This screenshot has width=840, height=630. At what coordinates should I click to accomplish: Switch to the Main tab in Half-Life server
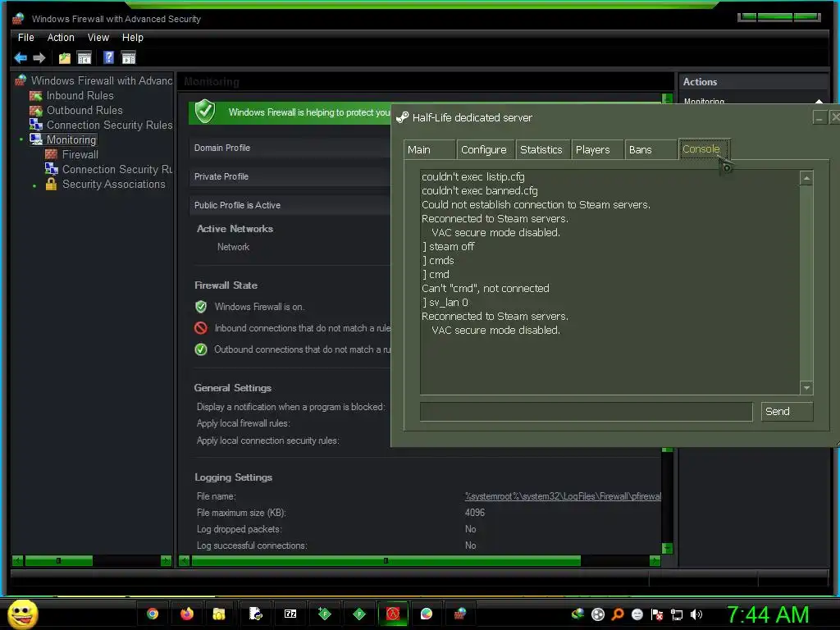pyautogui.click(x=429, y=149)
